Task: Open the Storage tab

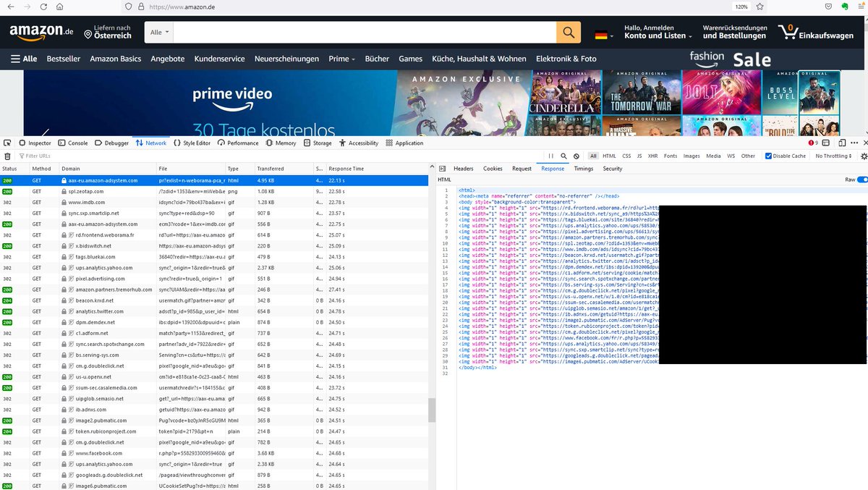Action: 318,143
